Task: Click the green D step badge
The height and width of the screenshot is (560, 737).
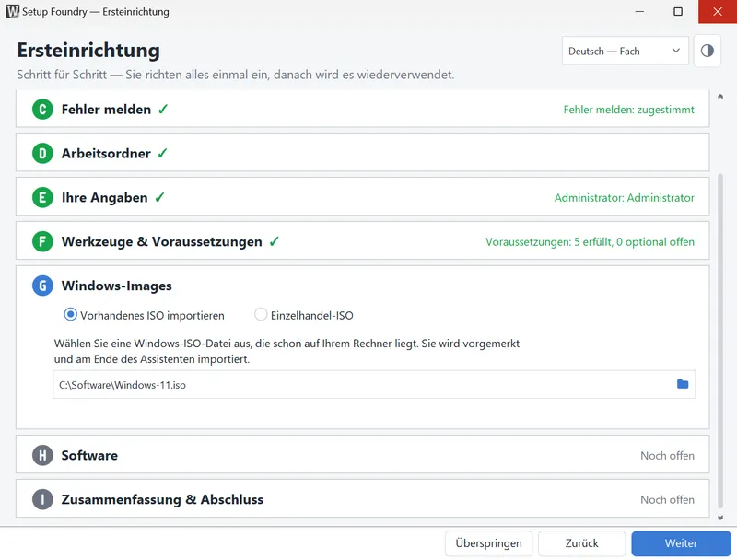Action: pos(42,154)
